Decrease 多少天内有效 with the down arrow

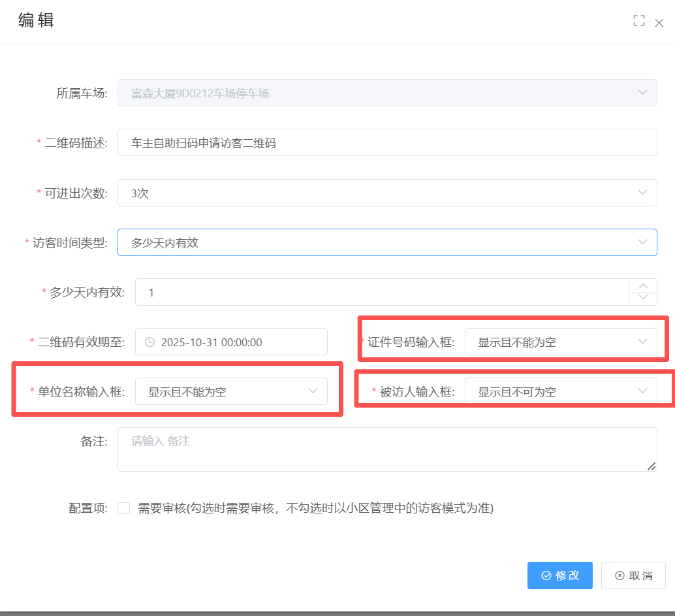tap(643, 299)
